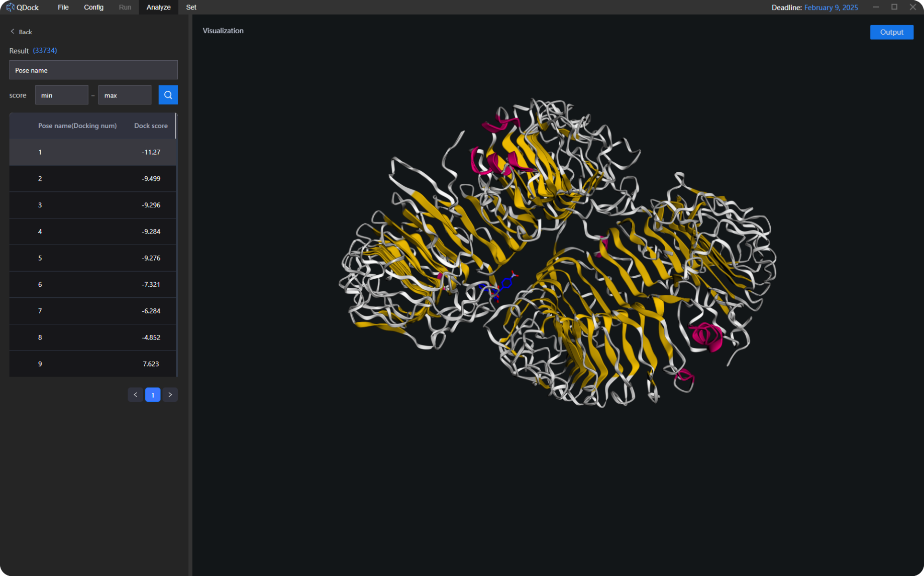Select page 1 in pagination

153,395
